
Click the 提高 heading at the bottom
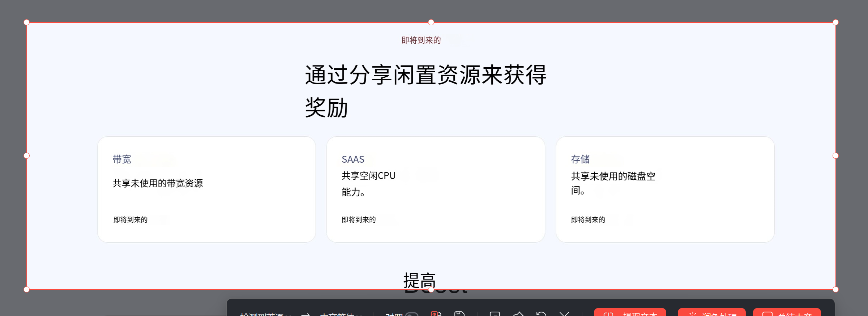[420, 280]
